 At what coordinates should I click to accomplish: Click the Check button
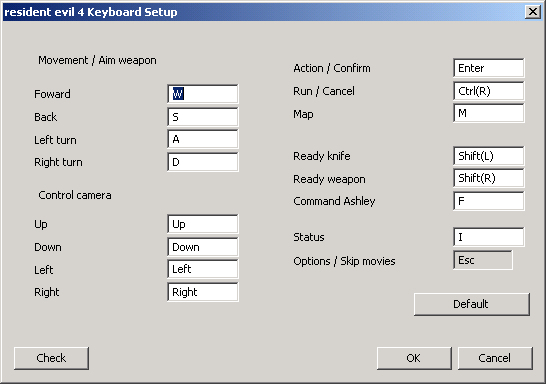pyautogui.click(x=51, y=358)
